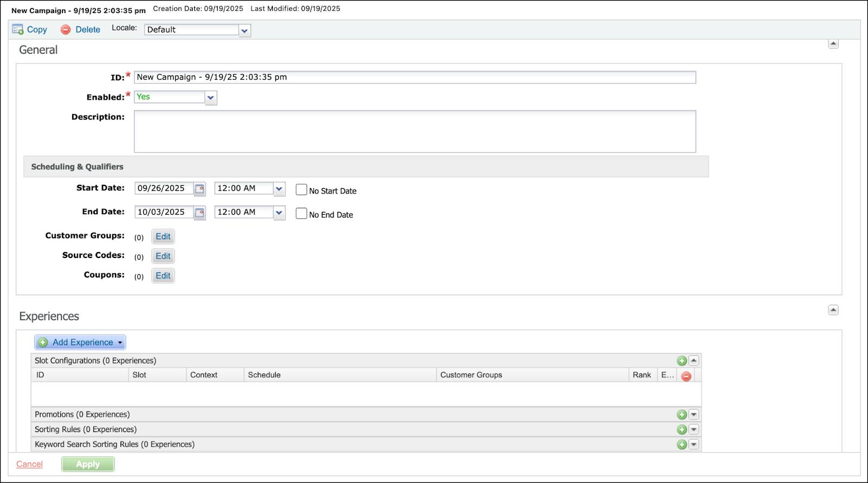Open the Add Experience dropdown
Image resolution: width=868 pixels, height=483 pixels.
[x=80, y=343]
